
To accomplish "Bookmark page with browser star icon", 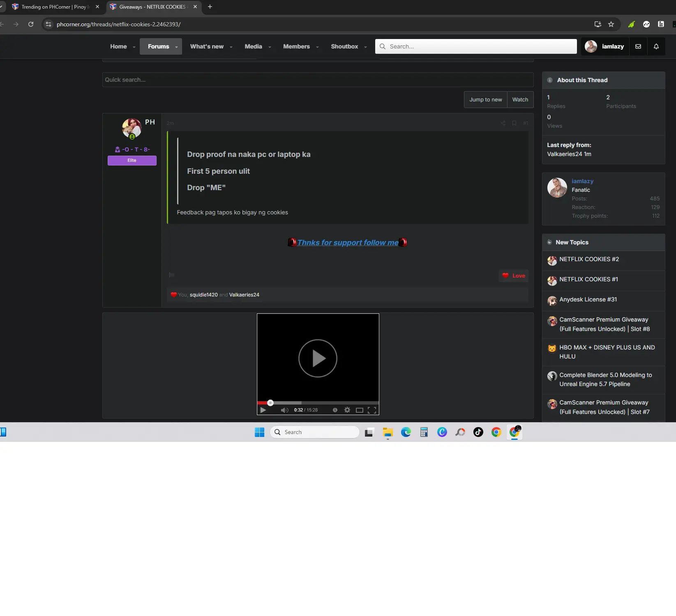I will point(611,24).
